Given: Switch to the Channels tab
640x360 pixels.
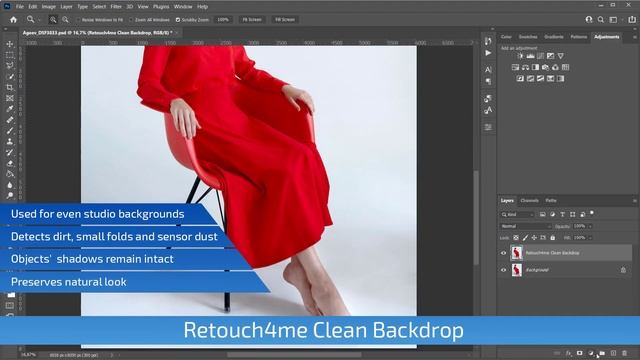Looking at the screenshot, I should pos(529,200).
